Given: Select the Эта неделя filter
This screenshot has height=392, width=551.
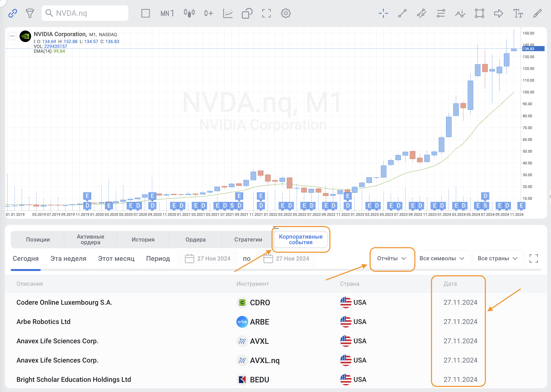Looking at the screenshot, I should [x=68, y=258].
